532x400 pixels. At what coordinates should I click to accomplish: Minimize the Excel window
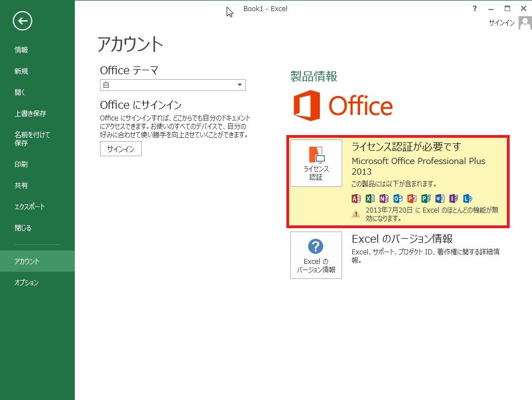(x=491, y=9)
